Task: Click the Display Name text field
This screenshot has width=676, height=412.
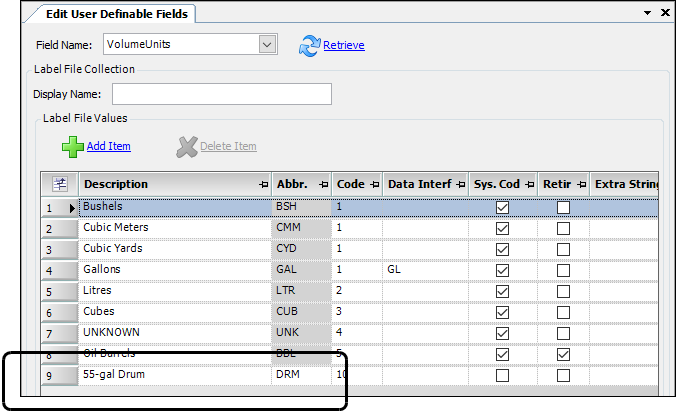Action: (221, 94)
